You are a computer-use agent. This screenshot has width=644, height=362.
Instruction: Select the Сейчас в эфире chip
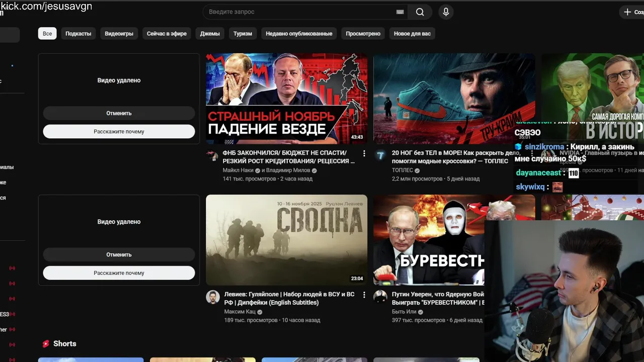pyautogui.click(x=167, y=34)
